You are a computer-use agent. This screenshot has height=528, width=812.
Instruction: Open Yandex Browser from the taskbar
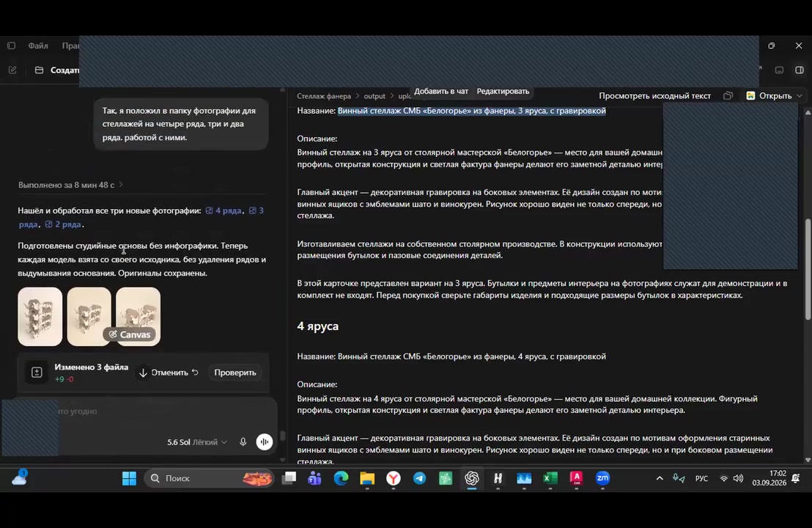click(x=393, y=478)
